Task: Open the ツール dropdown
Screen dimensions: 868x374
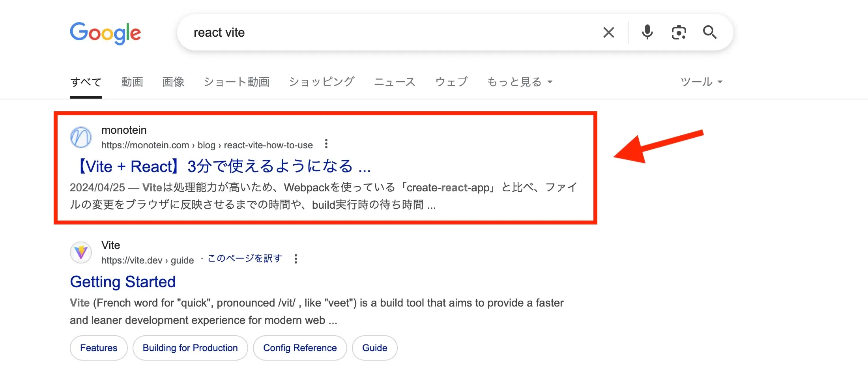Action: (702, 82)
